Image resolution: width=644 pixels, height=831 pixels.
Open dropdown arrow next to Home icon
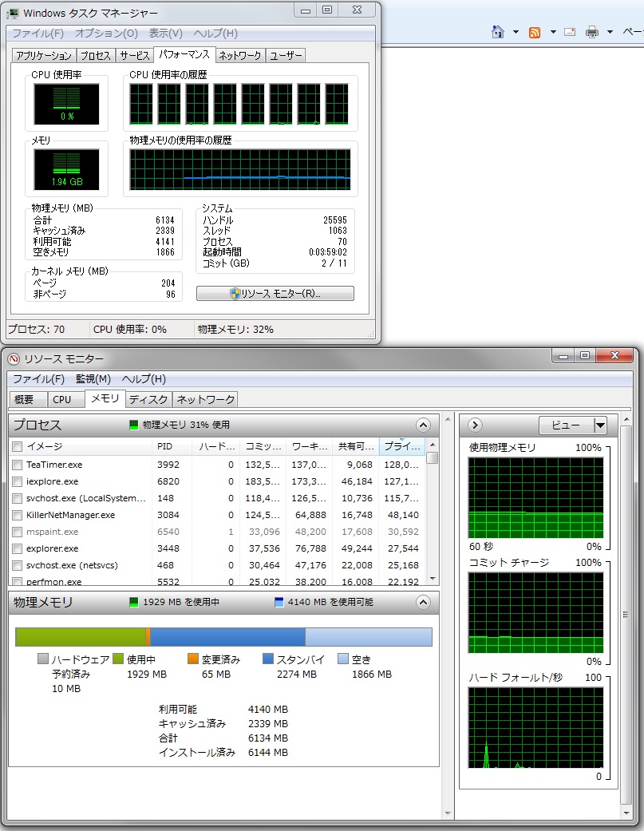tap(516, 32)
